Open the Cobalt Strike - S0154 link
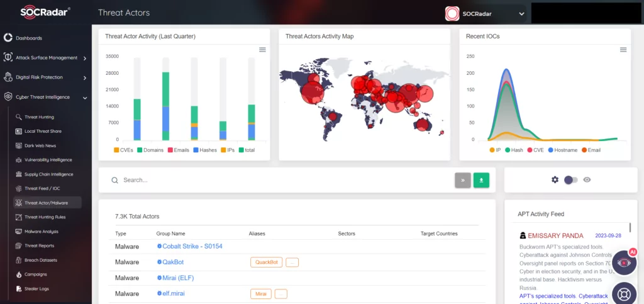Image resolution: width=644 pixels, height=304 pixels. tap(192, 247)
